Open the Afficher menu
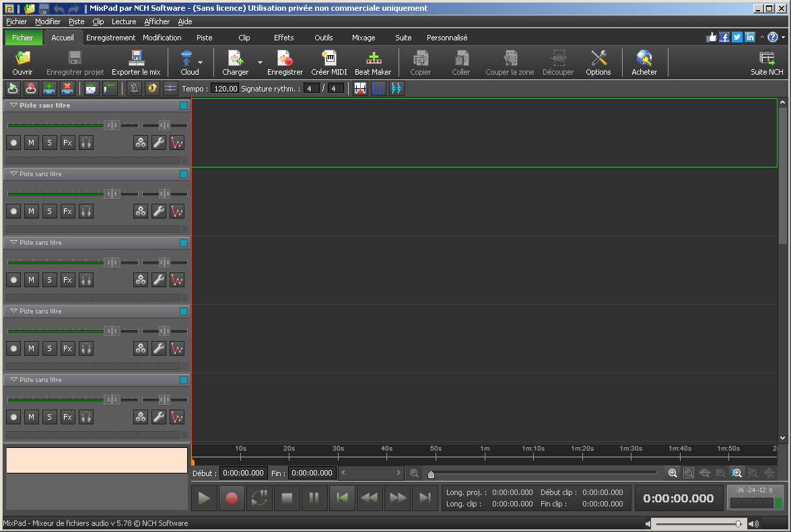 pyautogui.click(x=157, y=22)
